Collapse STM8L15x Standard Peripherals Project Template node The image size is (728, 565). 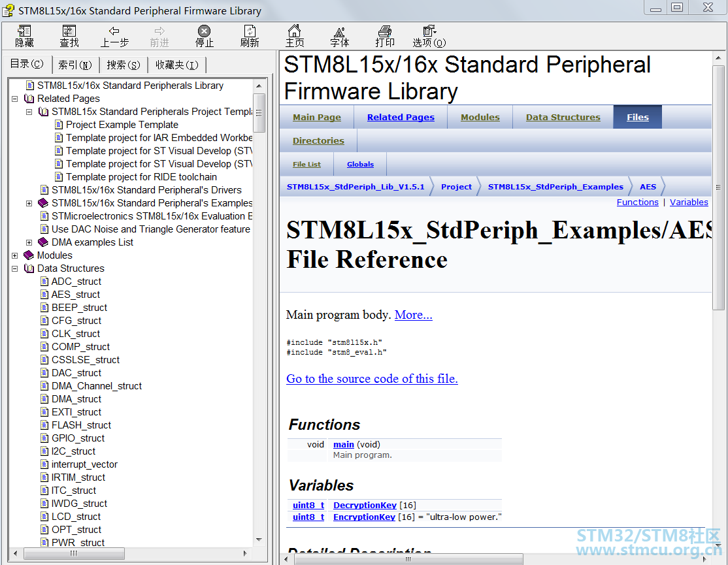coord(29,112)
